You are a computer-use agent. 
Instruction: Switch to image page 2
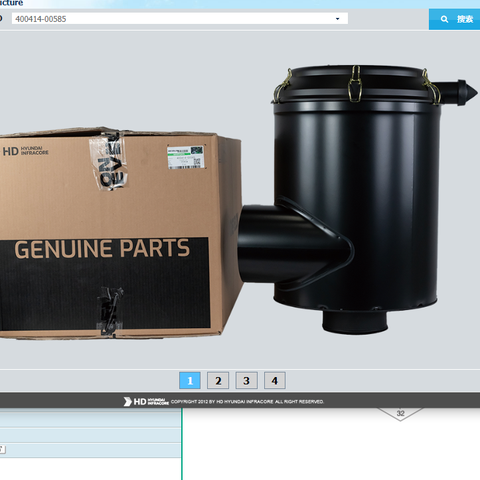[x=218, y=380]
